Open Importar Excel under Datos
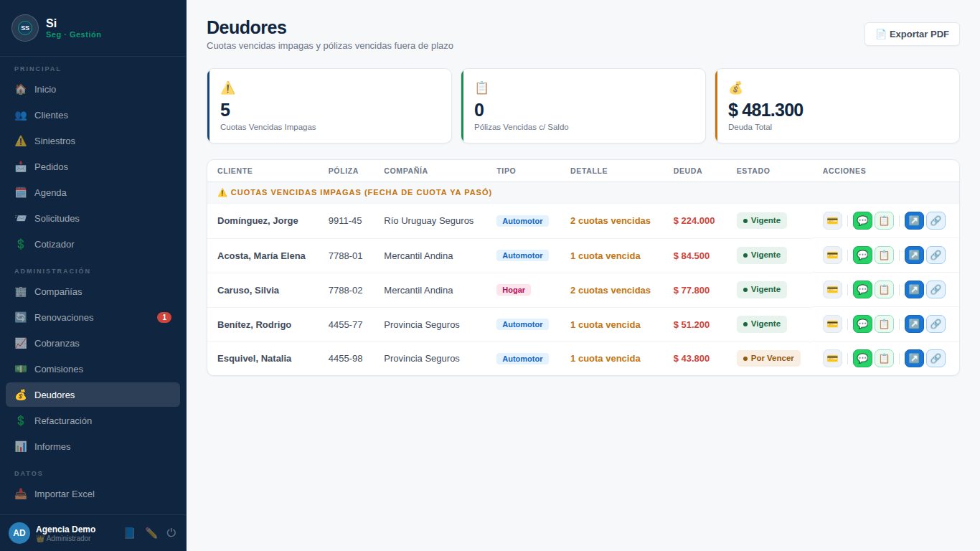 (x=93, y=494)
